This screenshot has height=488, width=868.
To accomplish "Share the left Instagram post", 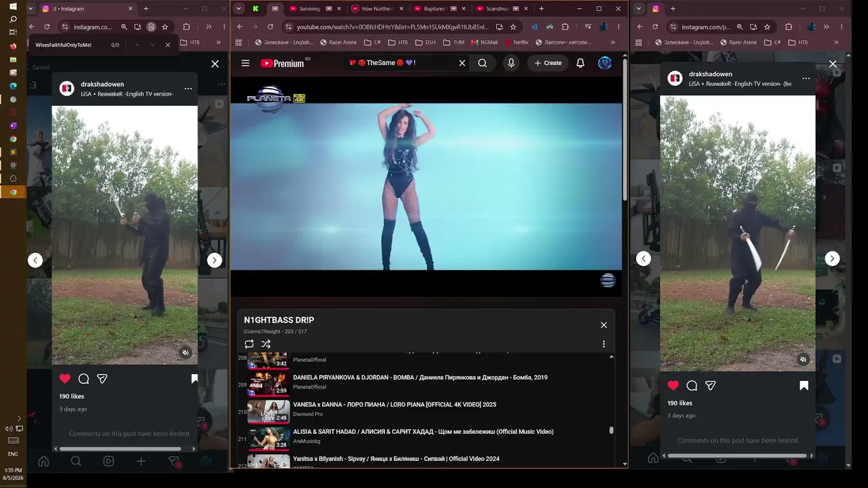I will pyautogui.click(x=102, y=379).
